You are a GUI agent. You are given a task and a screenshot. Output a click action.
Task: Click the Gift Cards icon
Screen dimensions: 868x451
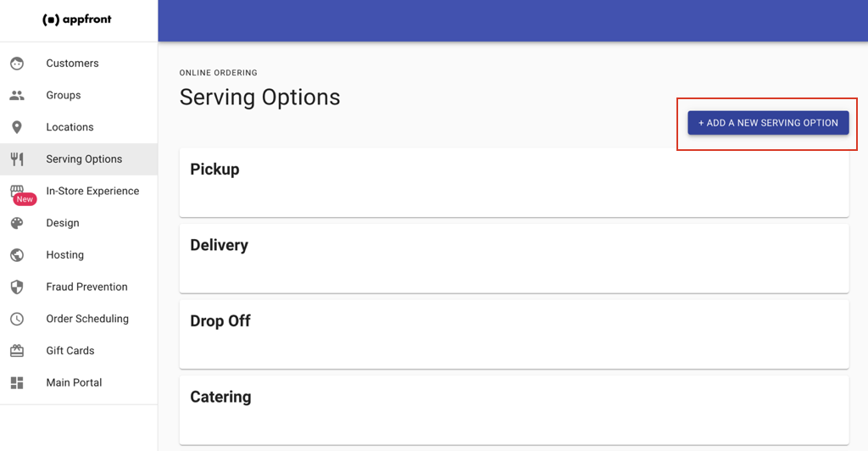pos(17,351)
